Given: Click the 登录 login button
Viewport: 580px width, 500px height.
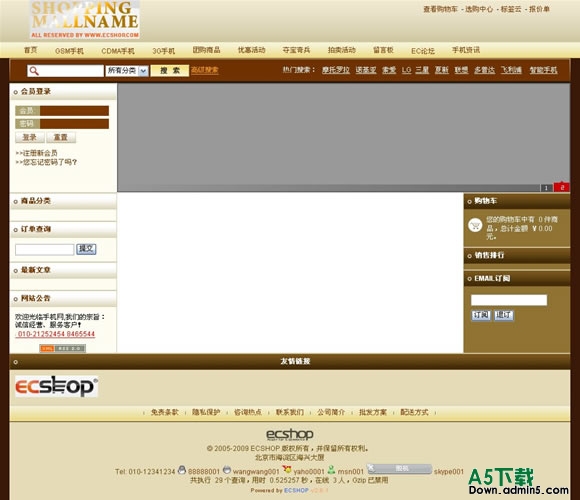Looking at the screenshot, I should pyautogui.click(x=30, y=137).
